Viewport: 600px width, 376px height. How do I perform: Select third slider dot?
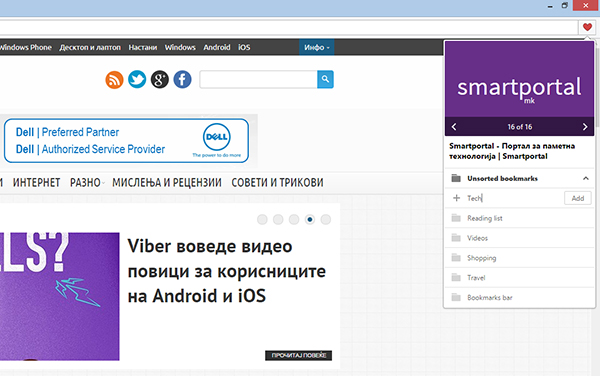(294, 220)
